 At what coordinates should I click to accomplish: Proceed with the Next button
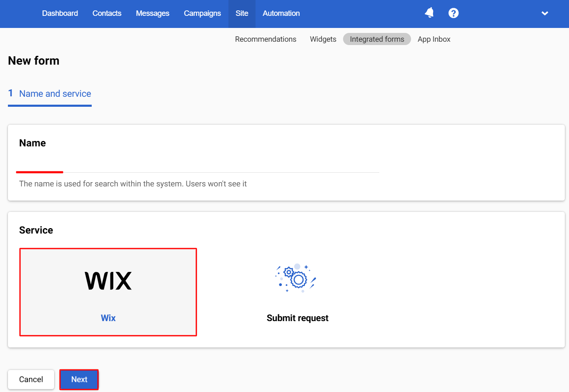[x=79, y=379]
